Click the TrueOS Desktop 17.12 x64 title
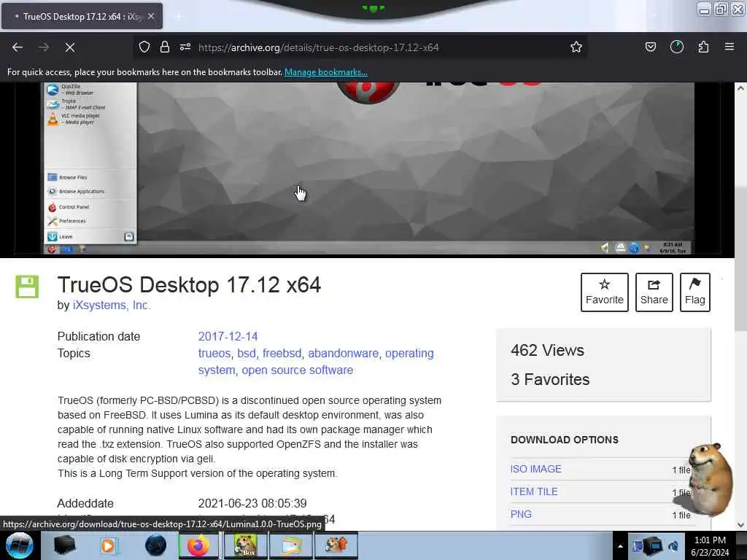Image resolution: width=747 pixels, height=560 pixels. pyautogui.click(x=189, y=285)
